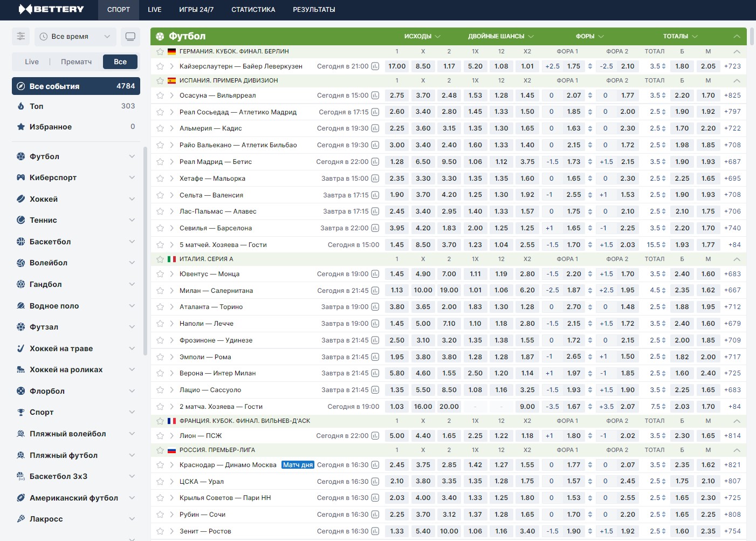Viewport: 756px width, 541px height.
Task: Open the ТОТАЛЫ column dropdown
Action: pyautogui.click(x=681, y=36)
